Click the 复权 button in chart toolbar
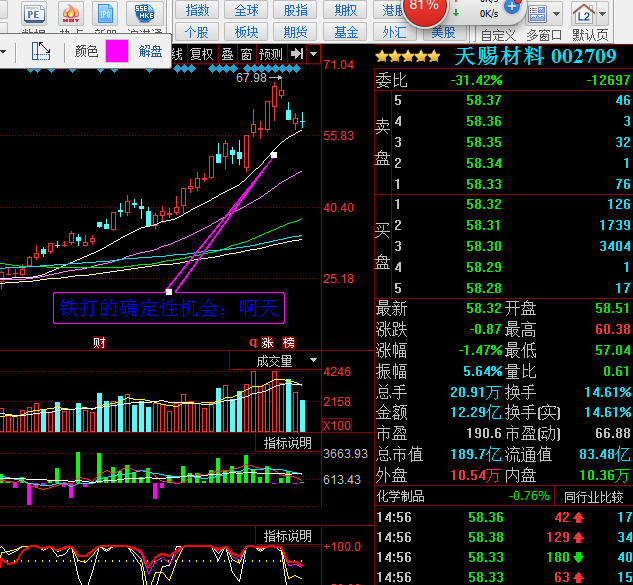Viewport: 633px width, 585px height. (x=201, y=54)
